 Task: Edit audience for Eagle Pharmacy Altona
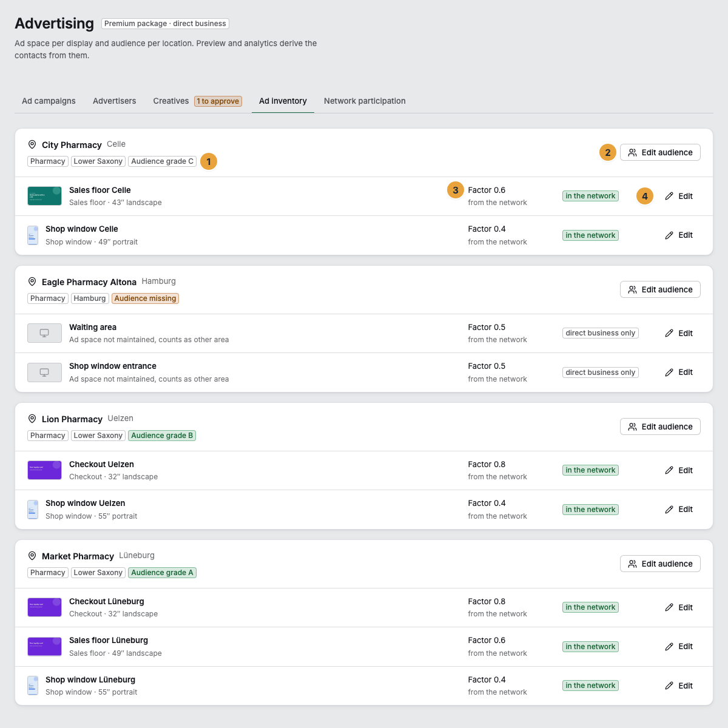[660, 289]
